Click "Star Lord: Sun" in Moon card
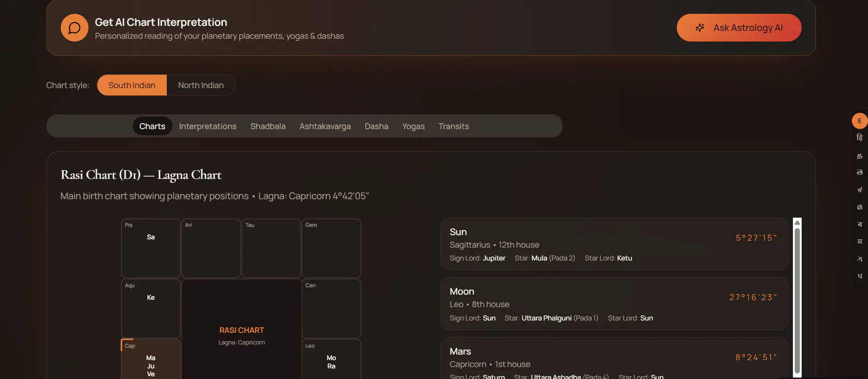868x379 pixels. [630, 318]
